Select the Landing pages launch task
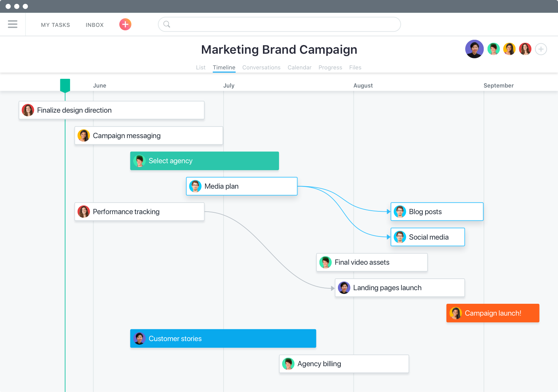 click(399, 287)
